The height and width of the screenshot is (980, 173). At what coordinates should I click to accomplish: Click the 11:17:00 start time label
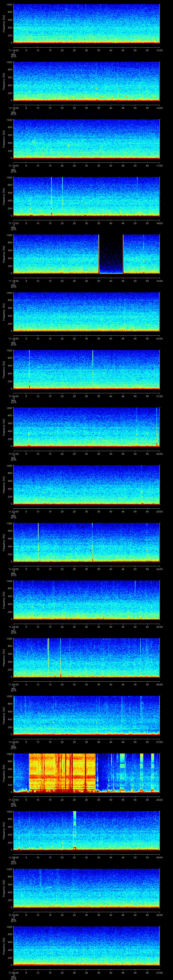13,224
